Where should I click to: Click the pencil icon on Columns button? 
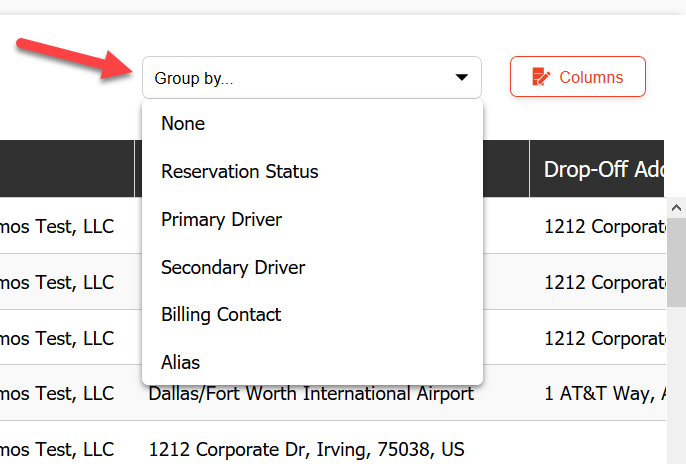coord(541,77)
